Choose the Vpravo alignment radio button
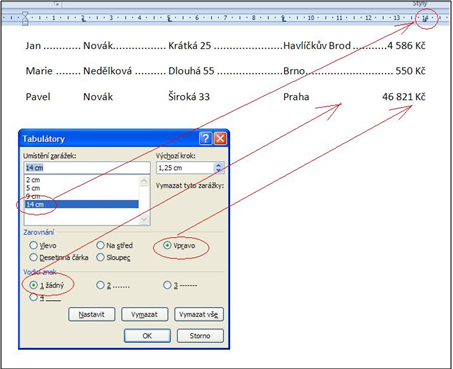453x369 pixels. pos(167,246)
